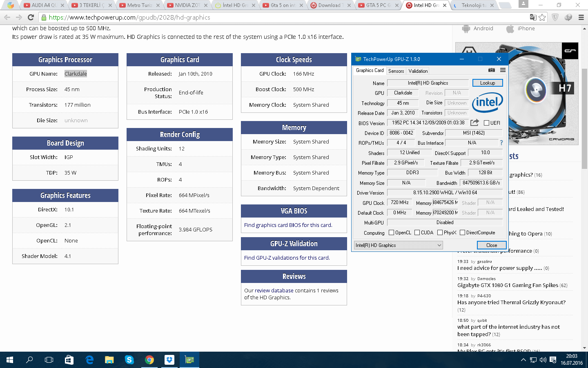This screenshot has width=588, height=368.
Task: Click the Close button in GPU-Z
Action: (x=492, y=245)
